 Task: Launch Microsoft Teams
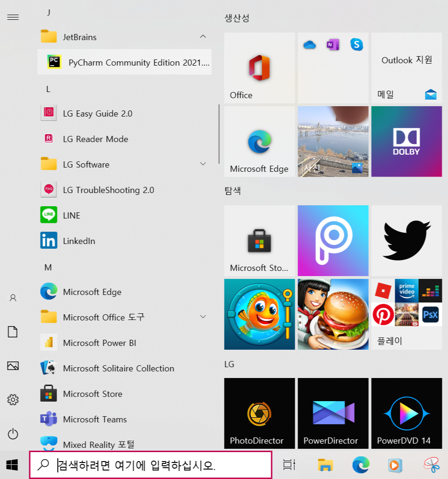(x=124, y=419)
